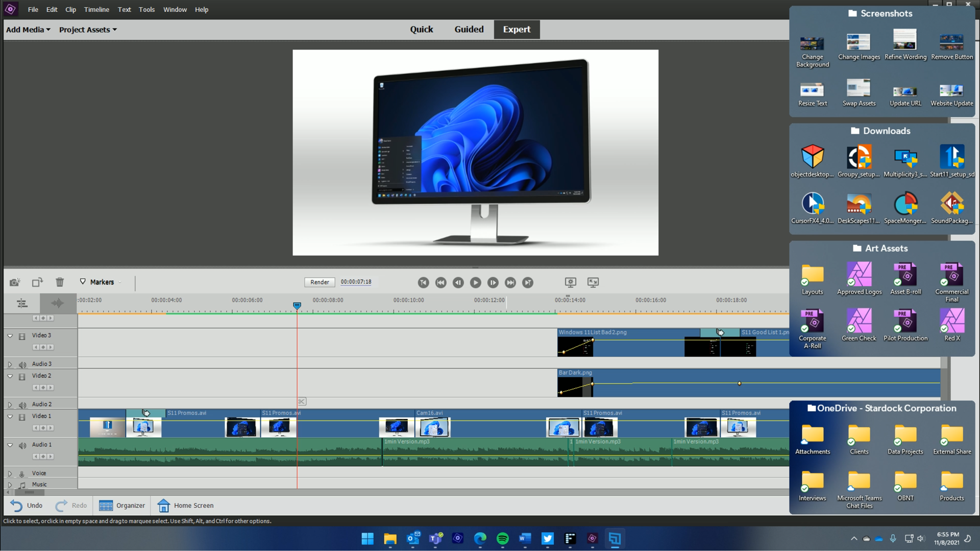Toggle visibility of Video 2 track
This screenshot has height=551, width=980.
click(x=22, y=375)
